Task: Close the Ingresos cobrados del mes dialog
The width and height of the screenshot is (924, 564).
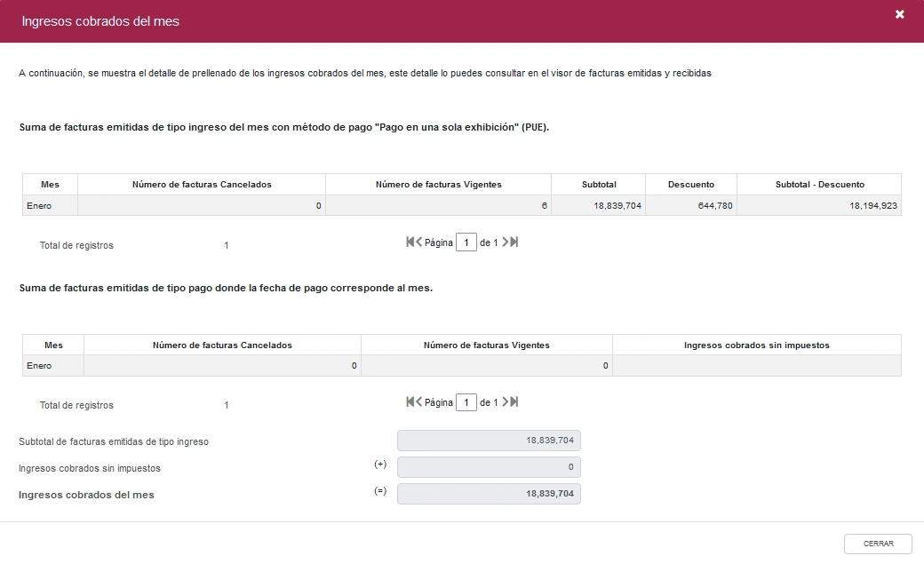Action: coord(899,14)
